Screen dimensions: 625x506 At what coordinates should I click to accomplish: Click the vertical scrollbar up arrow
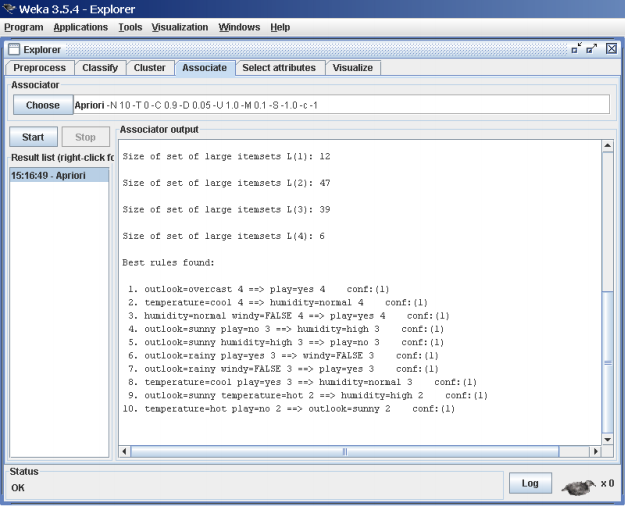point(607,146)
